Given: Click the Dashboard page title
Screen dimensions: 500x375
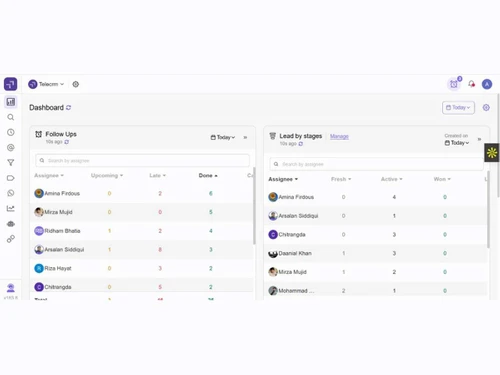Looking at the screenshot, I should point(46,108).
